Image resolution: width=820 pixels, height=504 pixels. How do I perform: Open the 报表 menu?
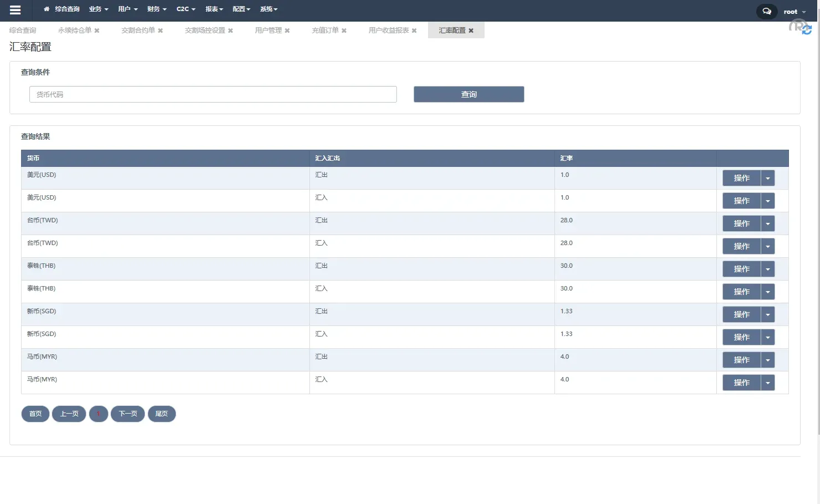coord(213,9)
